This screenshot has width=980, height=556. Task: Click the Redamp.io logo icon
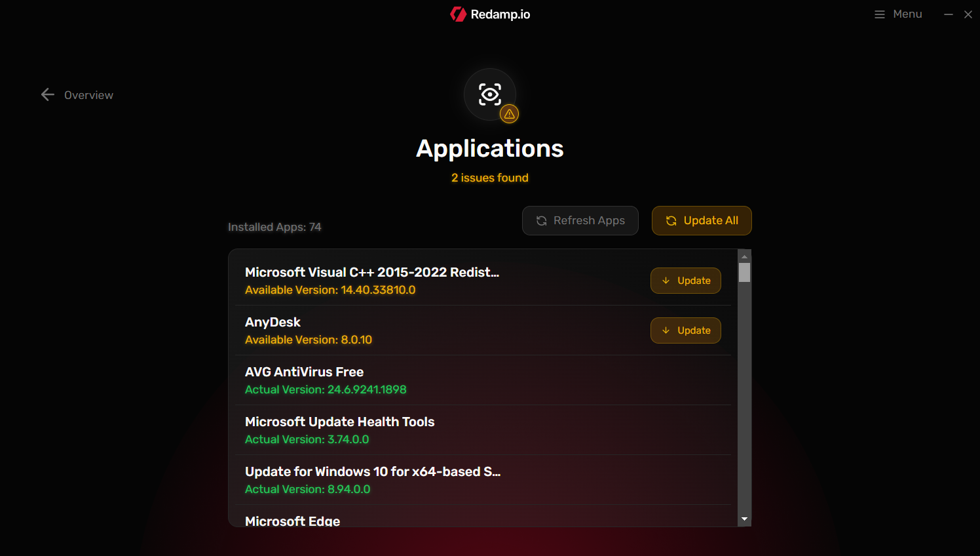(458, 14)
